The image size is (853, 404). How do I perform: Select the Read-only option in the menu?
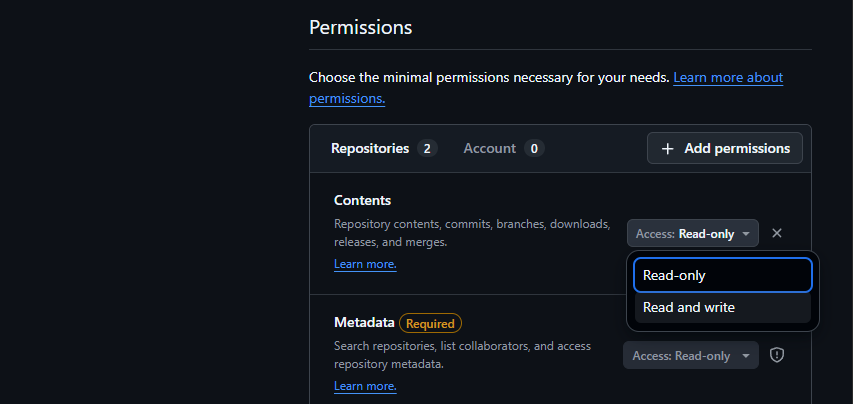722,275
